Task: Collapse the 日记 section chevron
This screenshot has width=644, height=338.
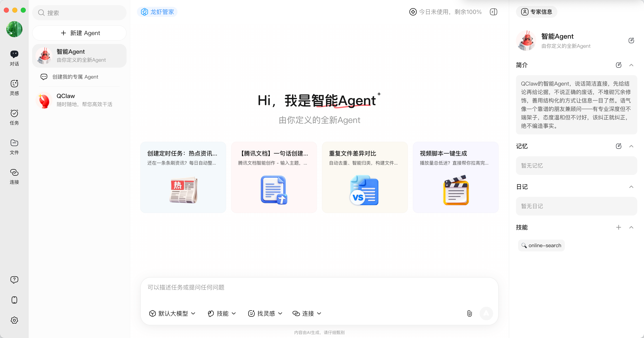Action: pyautogui.click(x=631, y=187)
